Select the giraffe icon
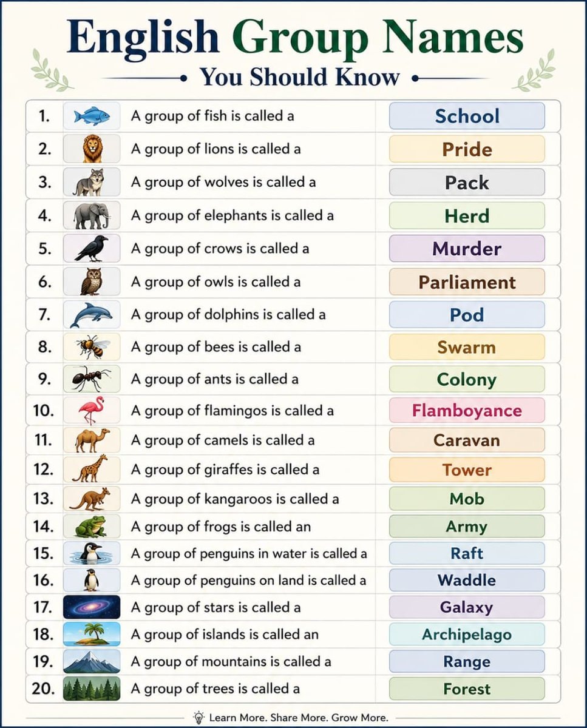 90,469
